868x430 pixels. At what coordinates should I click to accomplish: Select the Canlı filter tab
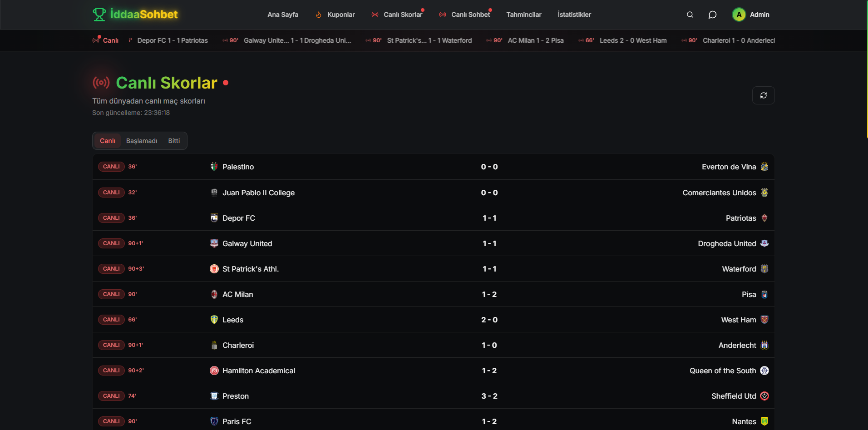tap(108, 141)
